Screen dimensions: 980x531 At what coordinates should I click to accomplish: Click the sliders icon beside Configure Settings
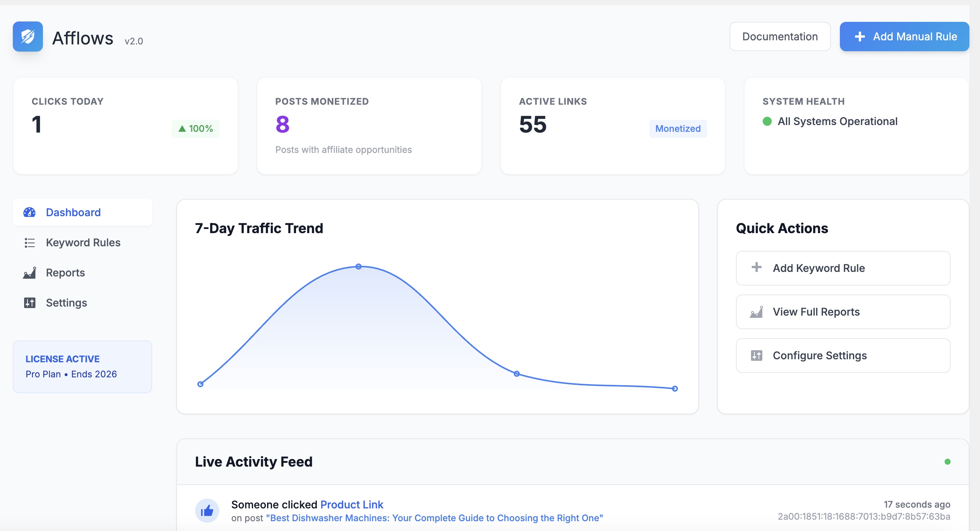pos(757,356)
